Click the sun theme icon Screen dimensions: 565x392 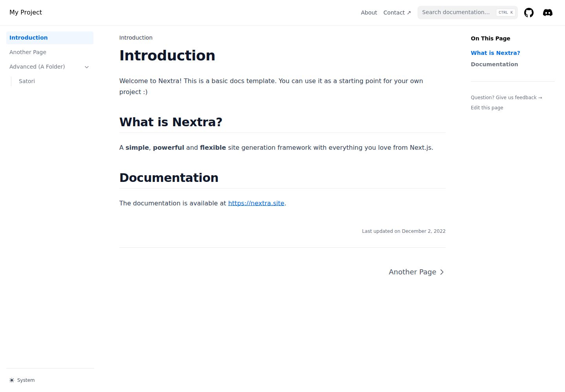(x=12, y=380)
